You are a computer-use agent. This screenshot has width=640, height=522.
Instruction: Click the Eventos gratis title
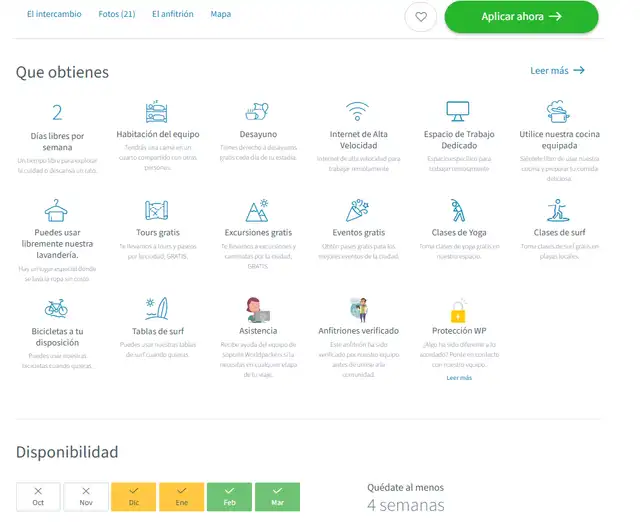pyautogui.click(x=358, y=233)
